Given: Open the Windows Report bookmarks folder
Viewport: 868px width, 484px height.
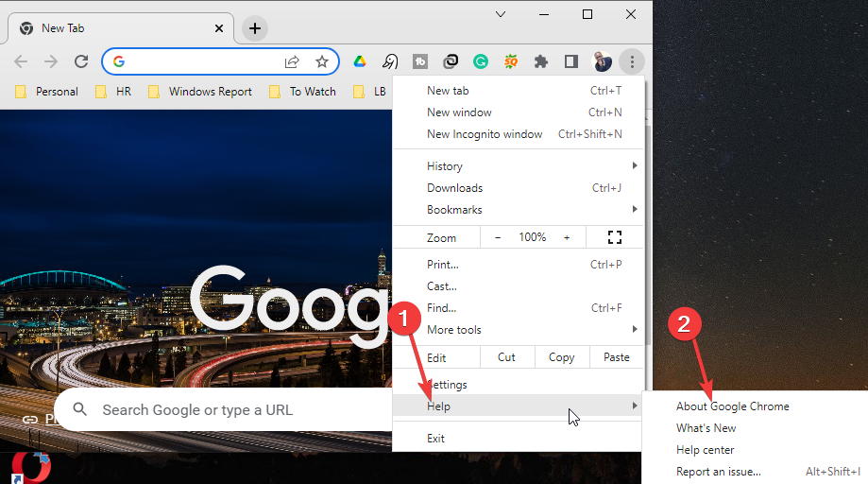Looking at the screenshot, I should [200, 92].
